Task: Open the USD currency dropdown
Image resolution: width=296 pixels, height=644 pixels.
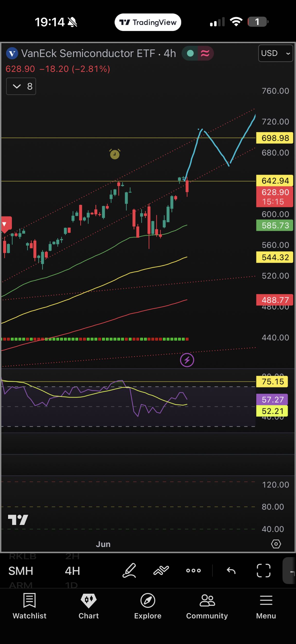Action: [275, 53]
